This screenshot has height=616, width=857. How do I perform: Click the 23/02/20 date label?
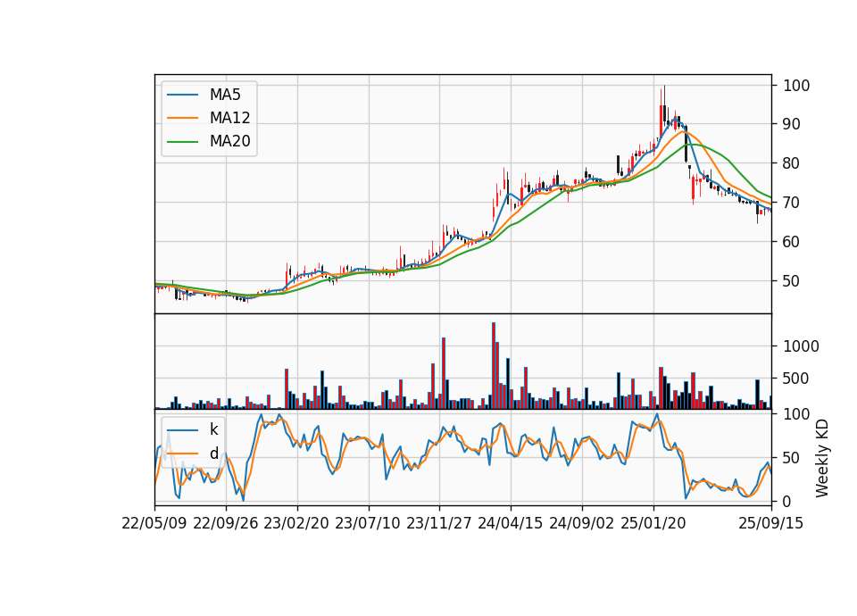[x=296, y=523]
